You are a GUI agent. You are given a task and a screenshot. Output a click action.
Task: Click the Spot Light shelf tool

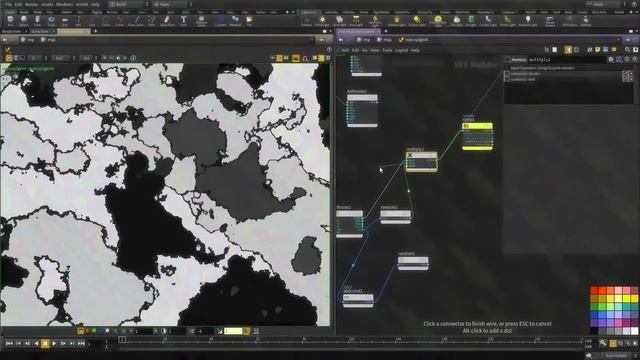click(339, 20)
